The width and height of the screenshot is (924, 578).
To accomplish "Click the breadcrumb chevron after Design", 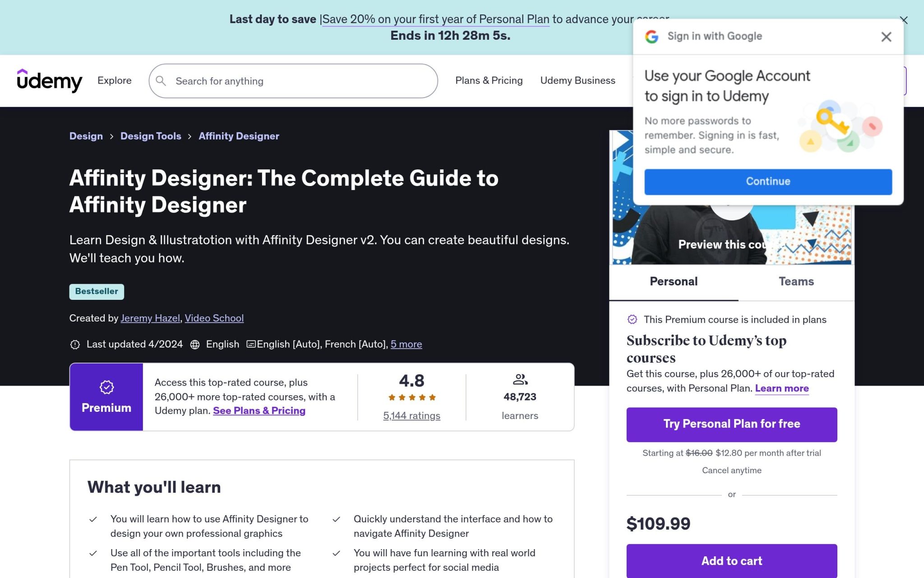I will tap(111, 136).
